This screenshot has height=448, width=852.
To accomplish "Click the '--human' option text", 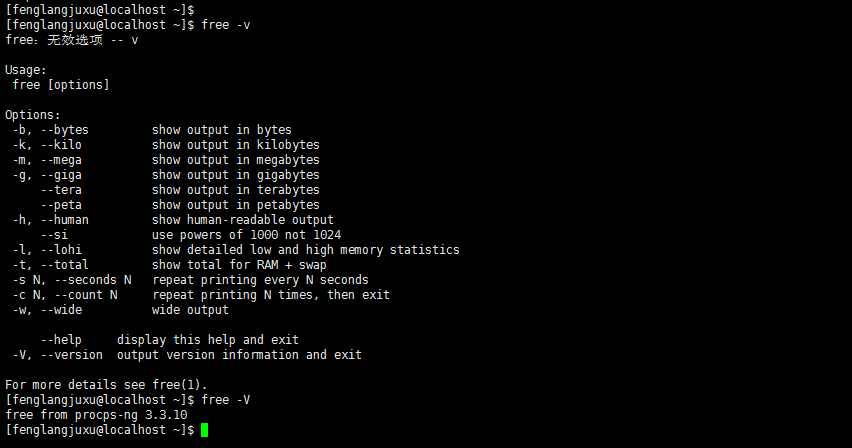I will [x=65, y=220].
